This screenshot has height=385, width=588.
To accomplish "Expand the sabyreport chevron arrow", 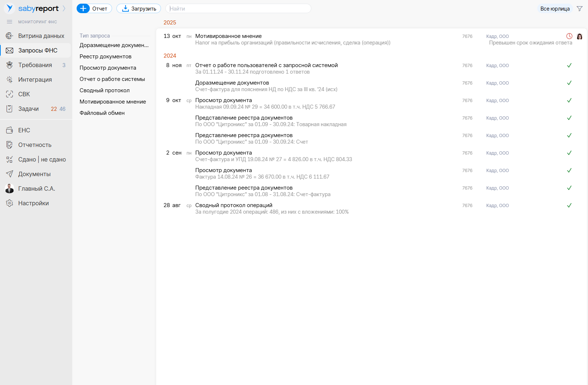I will [x=64, y=8].
